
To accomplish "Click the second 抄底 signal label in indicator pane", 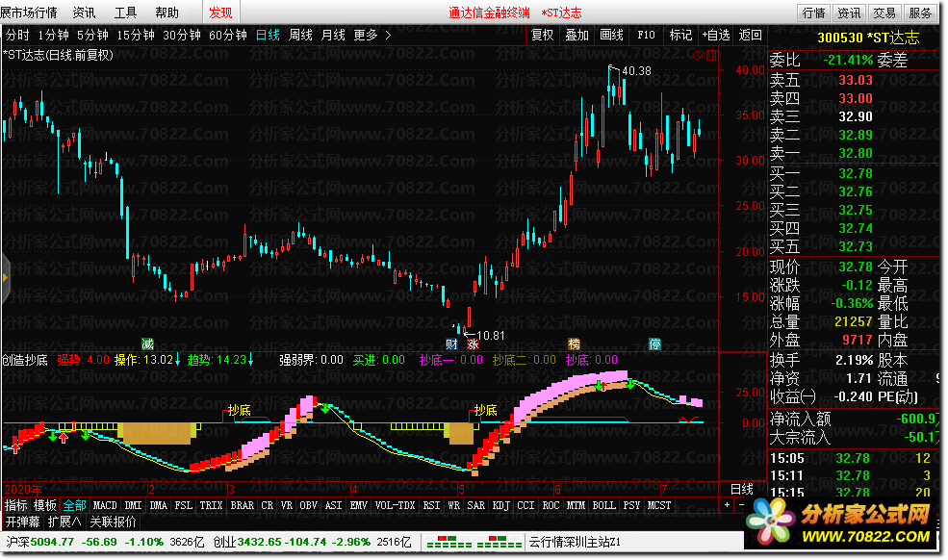I will click(x=485, y=411).
